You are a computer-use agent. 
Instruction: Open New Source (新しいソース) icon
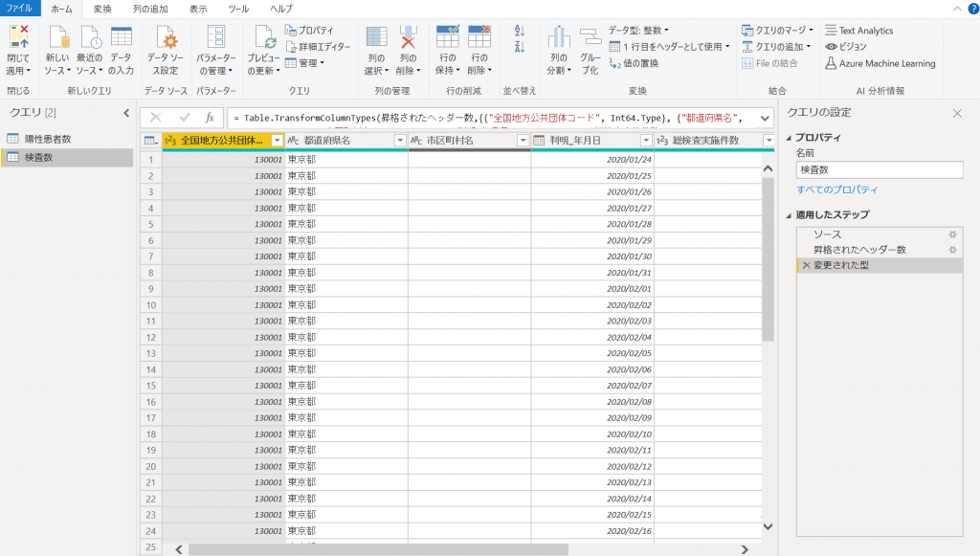[57, 38]
